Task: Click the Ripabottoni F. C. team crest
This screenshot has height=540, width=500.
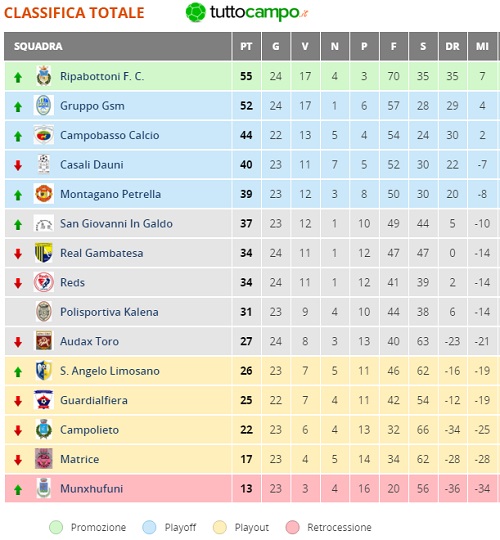Action: click(44, 76)
